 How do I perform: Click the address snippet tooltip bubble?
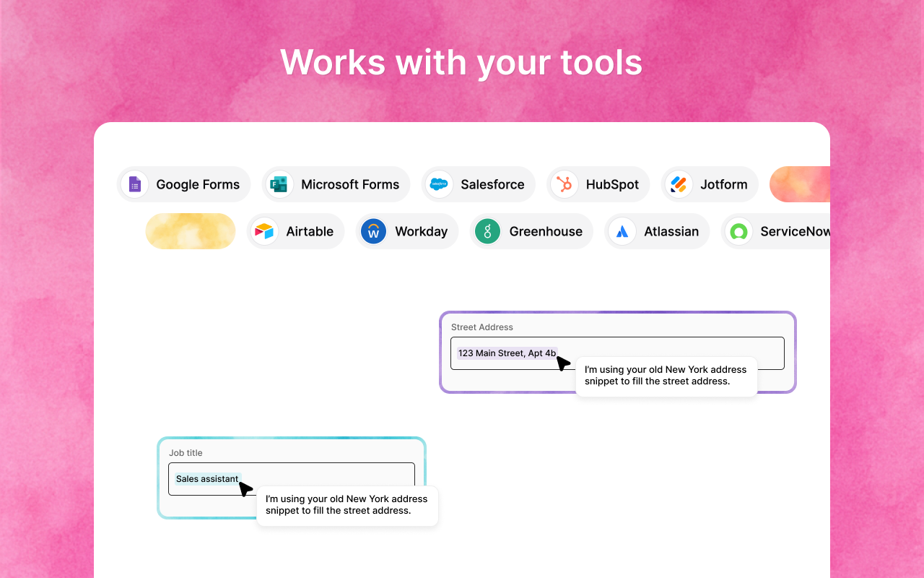point(666,376)
